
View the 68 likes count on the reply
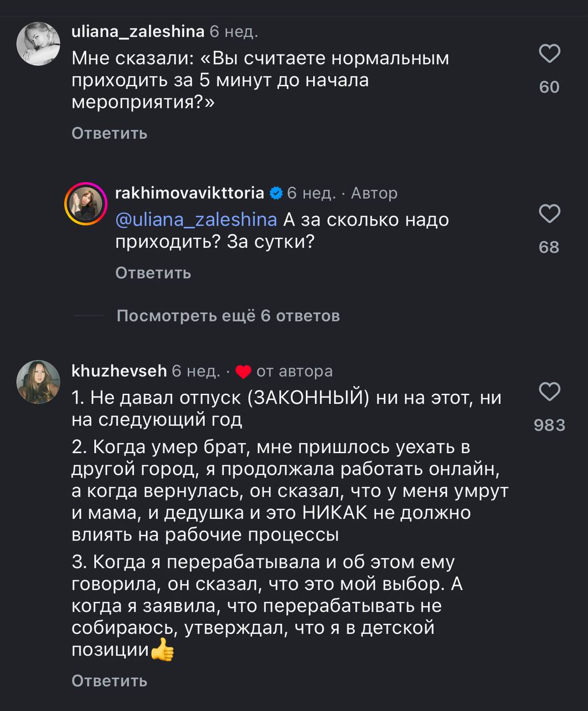(549, 247)
